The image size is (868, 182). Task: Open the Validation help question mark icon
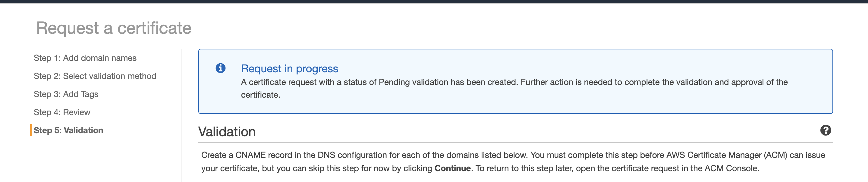(x=825, y=130)
